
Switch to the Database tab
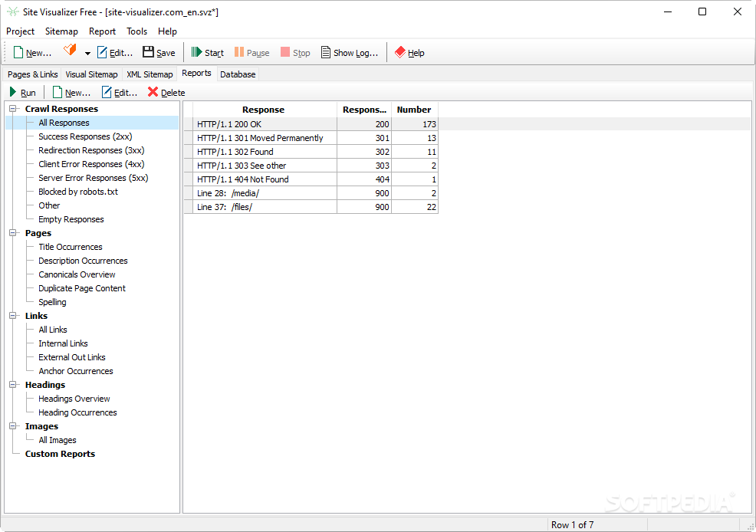point(238,74)
